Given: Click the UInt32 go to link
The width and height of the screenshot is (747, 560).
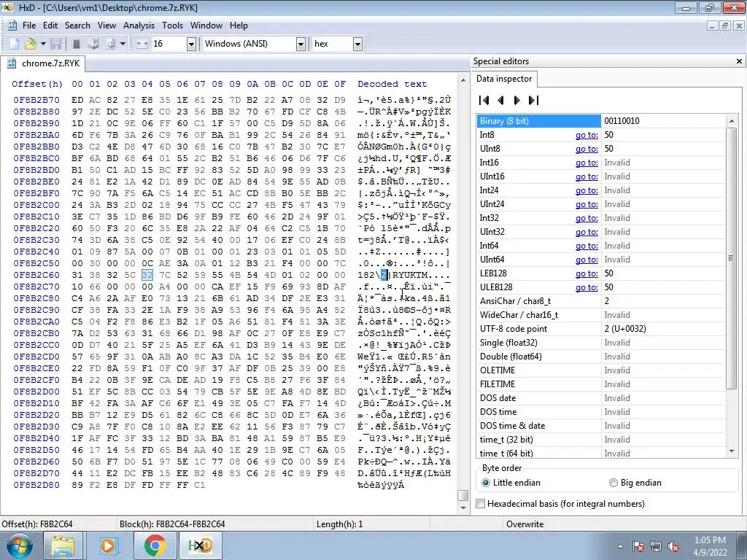Looking at the screenshot, I should (587, 232).
